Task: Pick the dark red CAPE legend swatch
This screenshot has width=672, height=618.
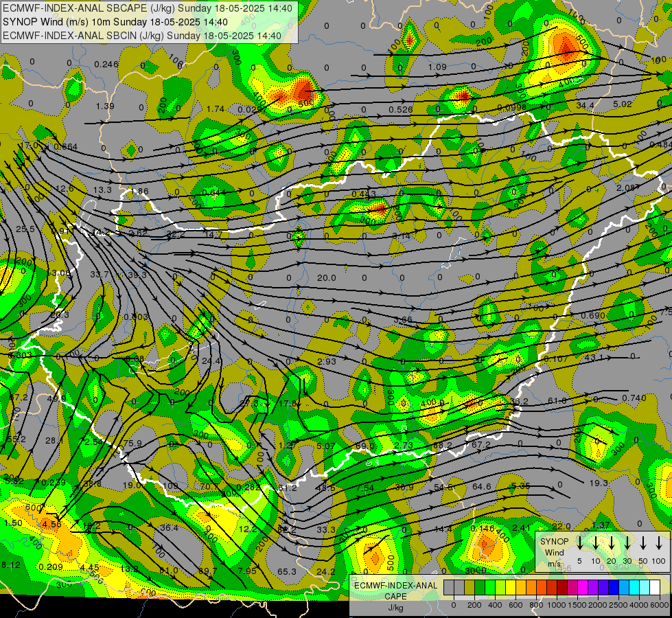Action: point(562,588)
